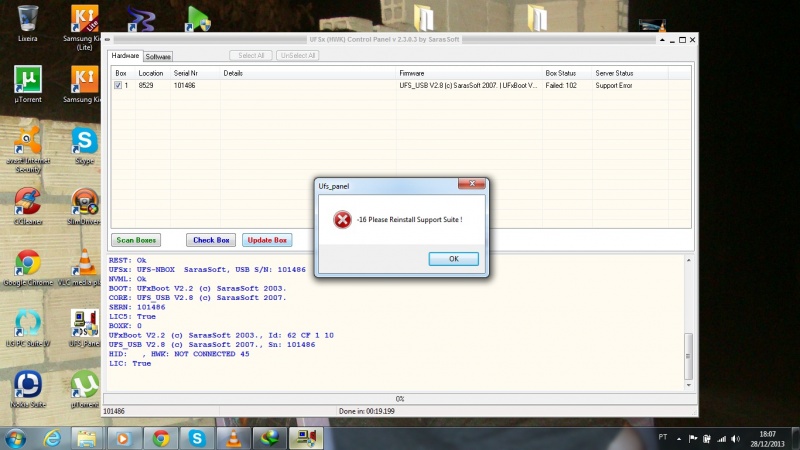Open the Skype desktop shortcut
Screen dimensions: 800x450
point(84,141)
